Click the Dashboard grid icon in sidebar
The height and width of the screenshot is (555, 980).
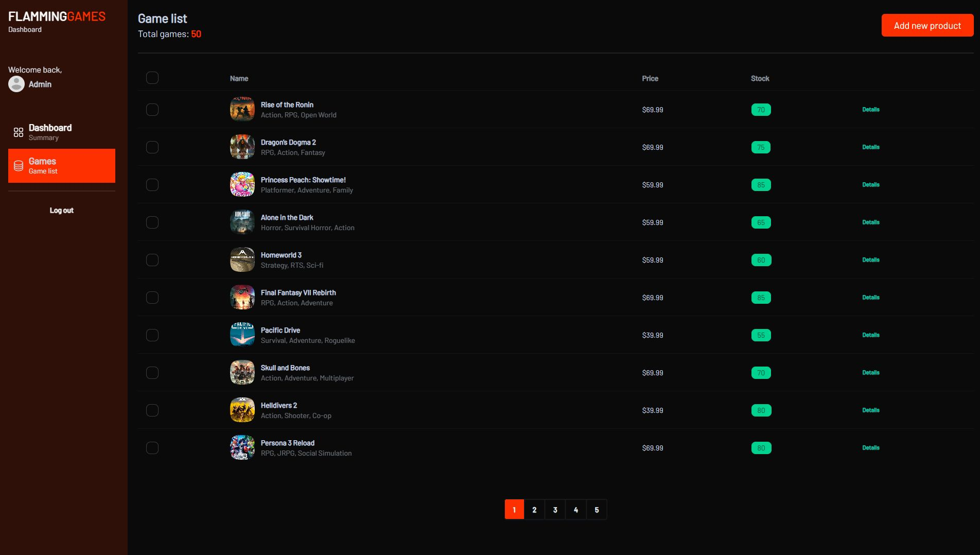[19, 132]
